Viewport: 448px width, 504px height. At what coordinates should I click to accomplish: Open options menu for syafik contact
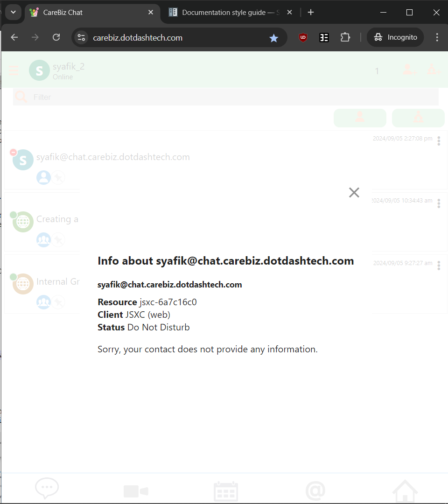tap(439, 141)
